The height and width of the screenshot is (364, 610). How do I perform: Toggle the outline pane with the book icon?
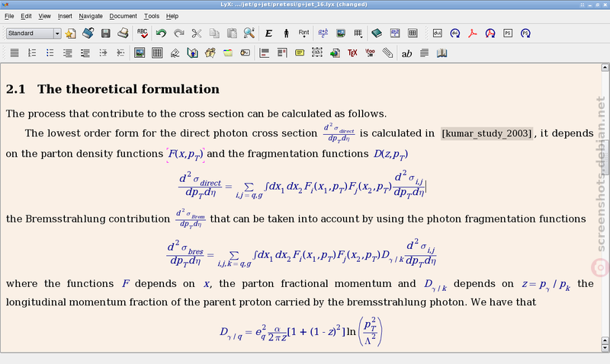377,34
